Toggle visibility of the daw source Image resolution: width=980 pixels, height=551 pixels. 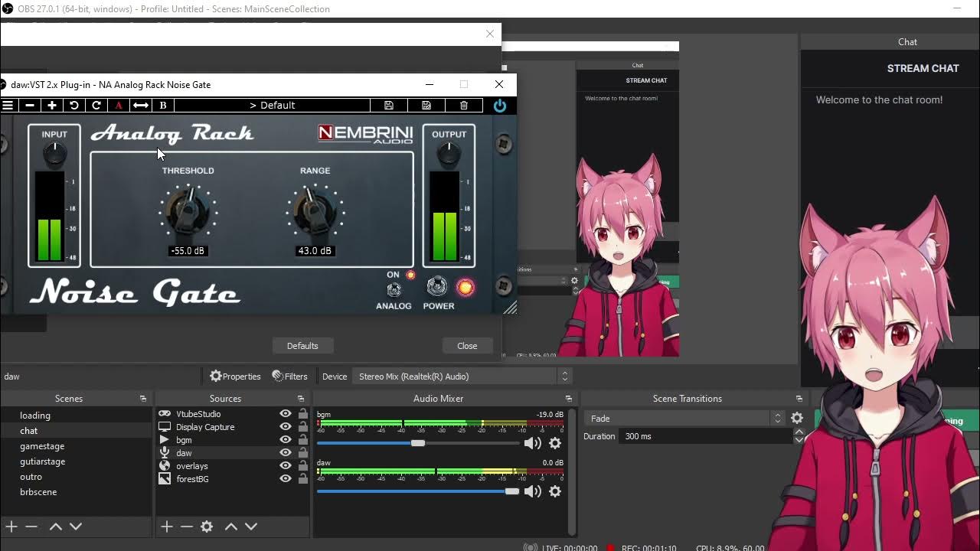point(286,453)
